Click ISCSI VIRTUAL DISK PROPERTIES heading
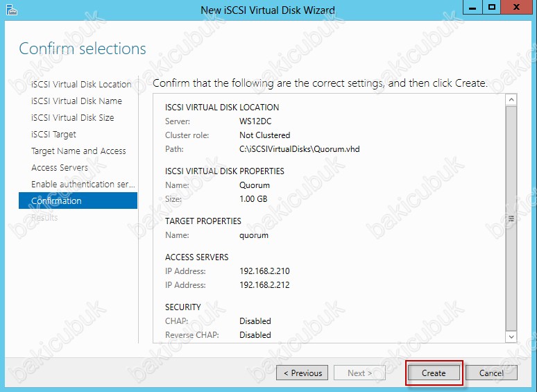This screenshot has height=392, width=537. 225,171
